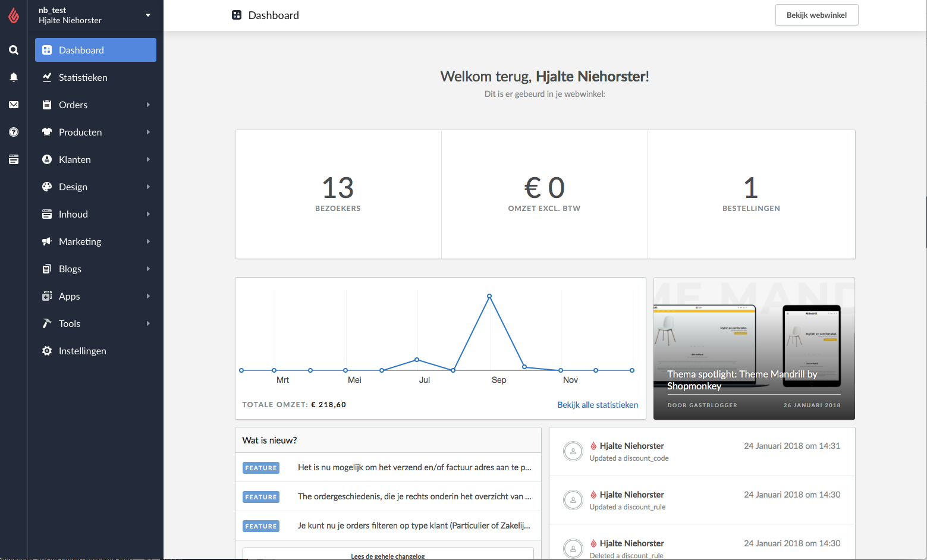
Task: Click the Statistieken chart icon
Action: 47,77
